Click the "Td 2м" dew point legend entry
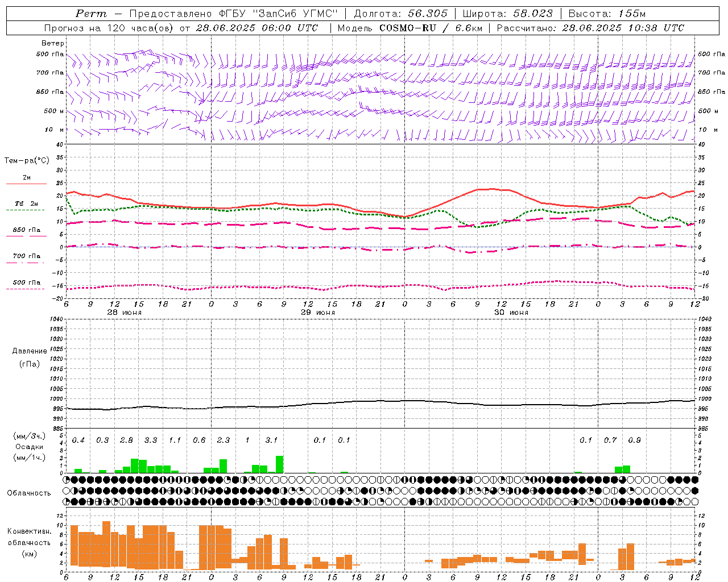728x582 pixels. [x=27, y=203]
